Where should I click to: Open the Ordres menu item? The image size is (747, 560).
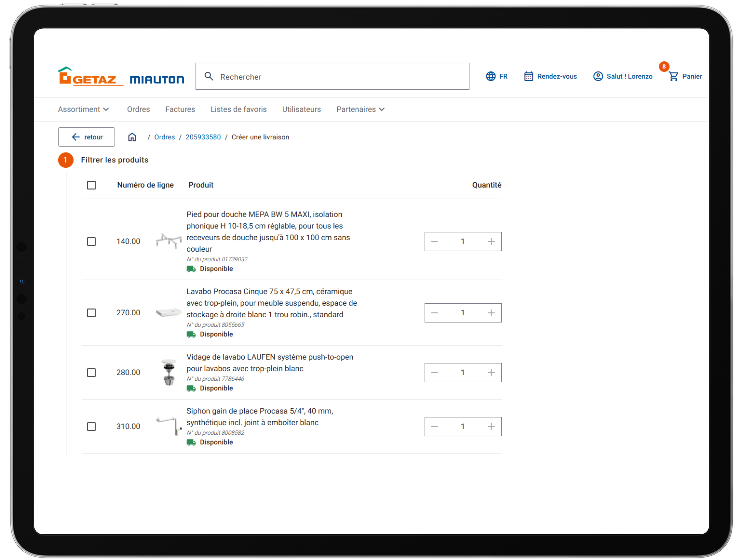tap(138, 109)
